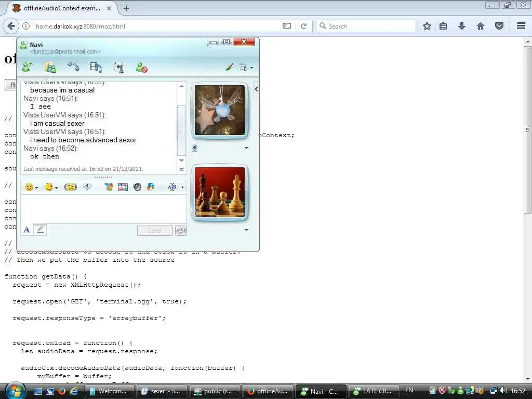Switch to the sexer taskbar window
532x399 pixels.
pyautogui.click(x=162, y=391)
